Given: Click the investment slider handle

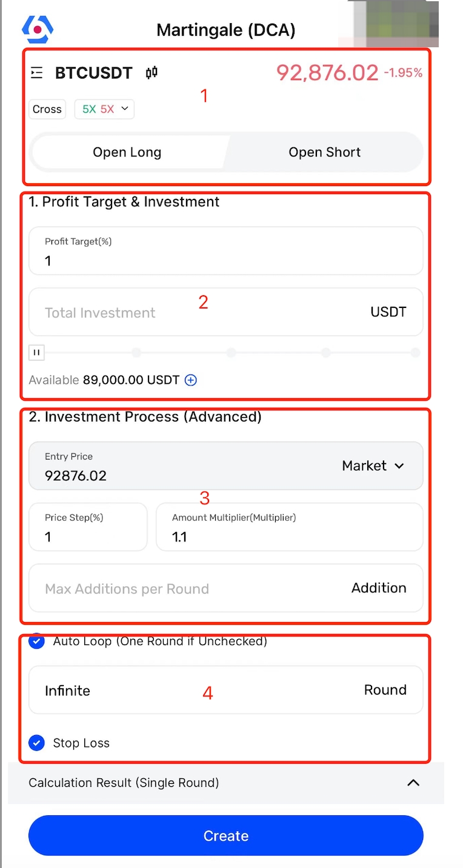Looking at the screenshot, I should pos(36,352).
